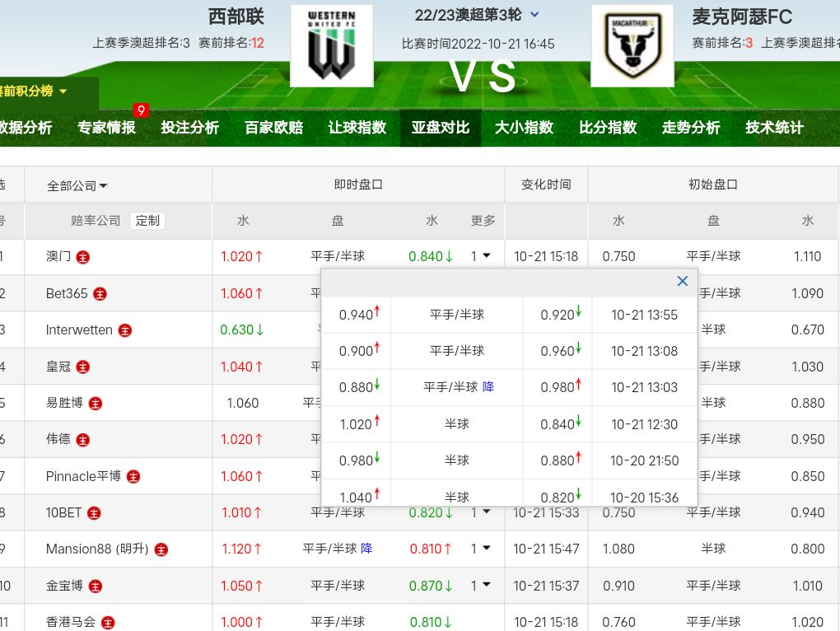840x631 pixels.
Task: Expand more odds for Mansion88 row
Action: (x=481, y=549)
